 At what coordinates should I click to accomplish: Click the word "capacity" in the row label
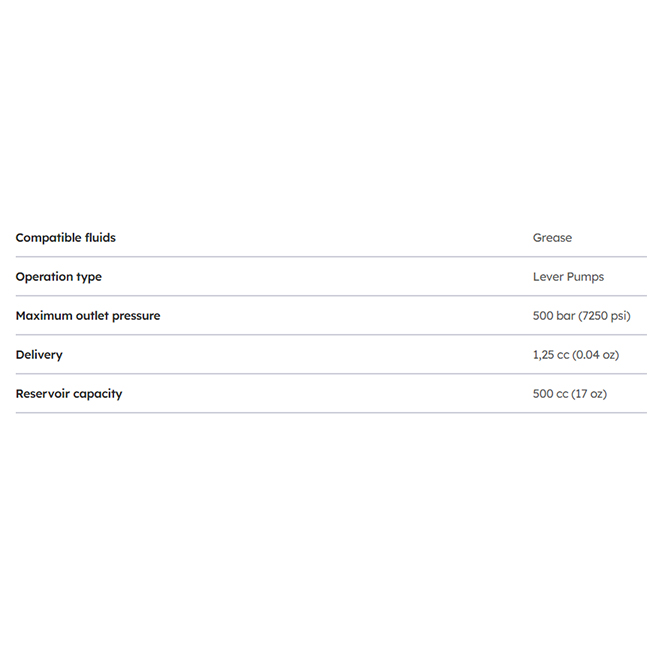tap(100, 394)
